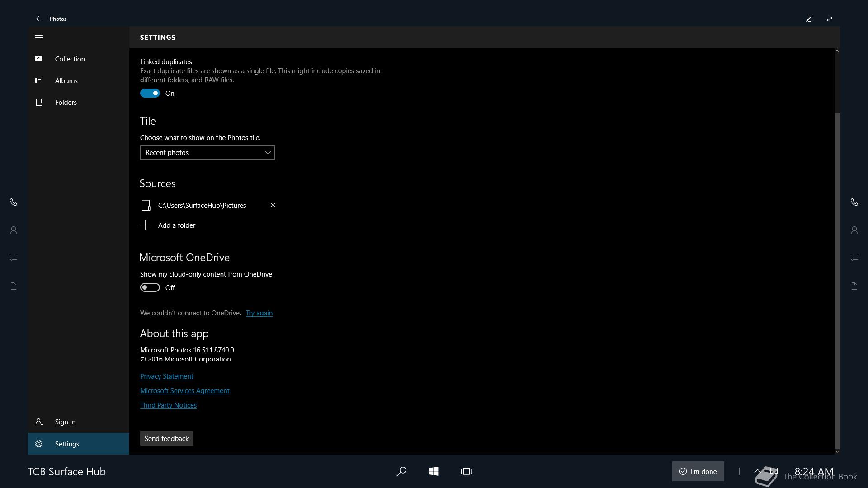Remove the SurfaceHub Pictures source folder

coord(273,205)
